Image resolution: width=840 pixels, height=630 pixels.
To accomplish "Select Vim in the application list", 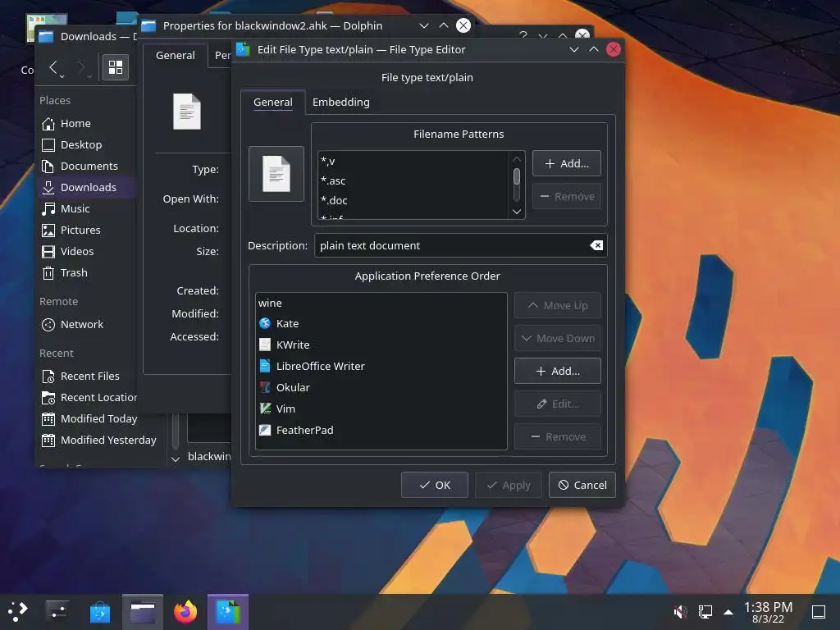I will [381, 409].
